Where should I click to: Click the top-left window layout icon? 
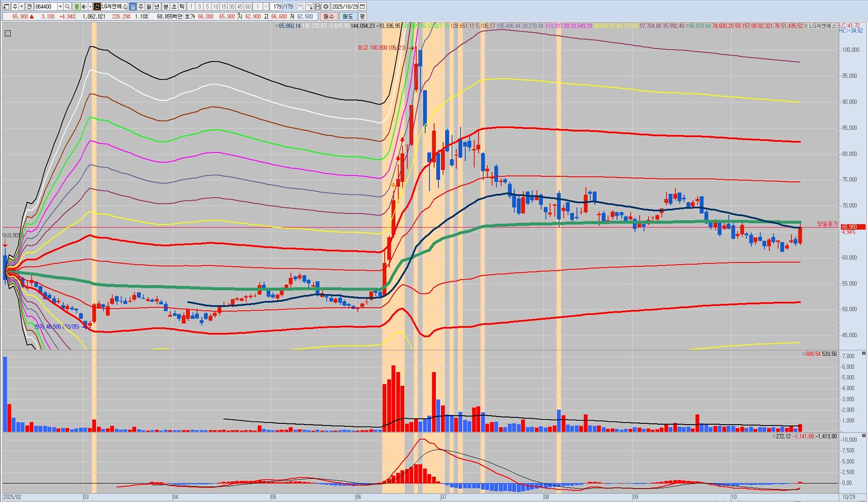(6, 7)
